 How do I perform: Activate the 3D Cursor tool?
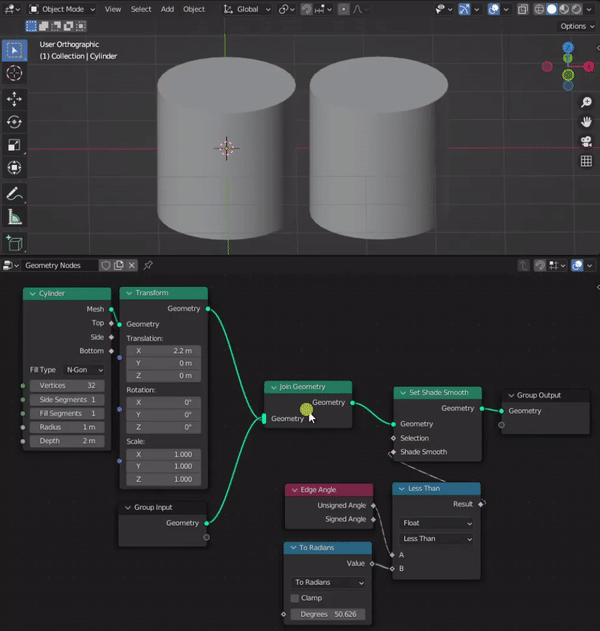point(14,73)
